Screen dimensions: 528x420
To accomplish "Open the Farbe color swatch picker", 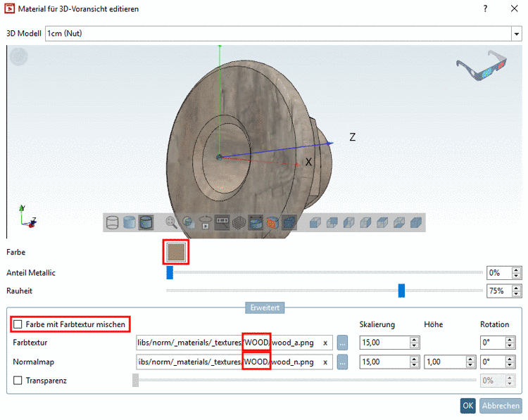I will pos(176,252).
